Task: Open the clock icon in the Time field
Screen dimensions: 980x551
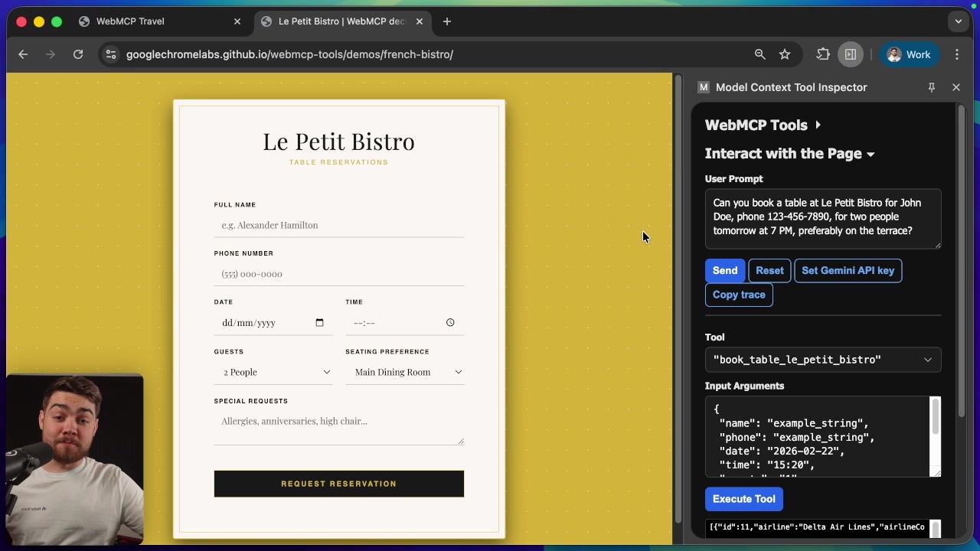Action: (450, 322)
